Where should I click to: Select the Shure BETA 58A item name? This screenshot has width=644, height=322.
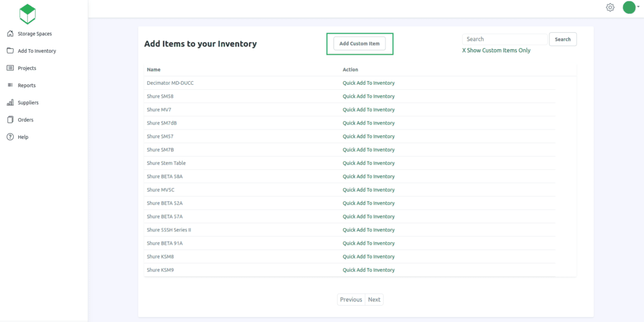[x=164, y=176]
